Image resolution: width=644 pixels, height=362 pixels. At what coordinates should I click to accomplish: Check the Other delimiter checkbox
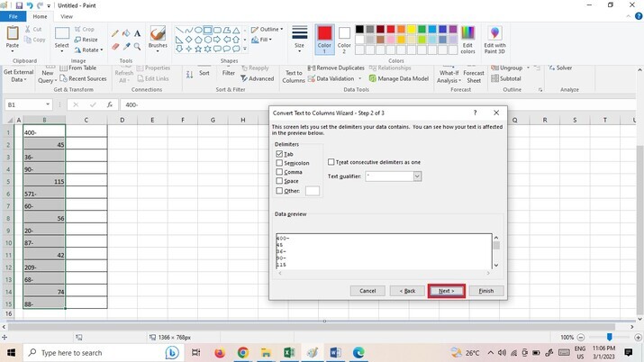[x=280, y=190]
